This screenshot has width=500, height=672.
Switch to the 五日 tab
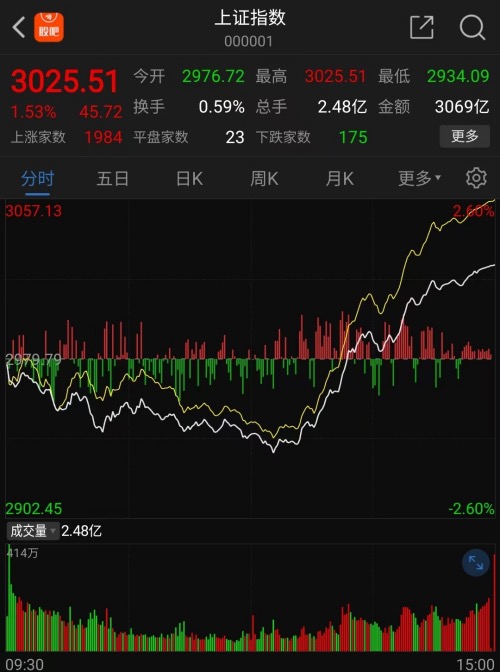pos(112,178)
